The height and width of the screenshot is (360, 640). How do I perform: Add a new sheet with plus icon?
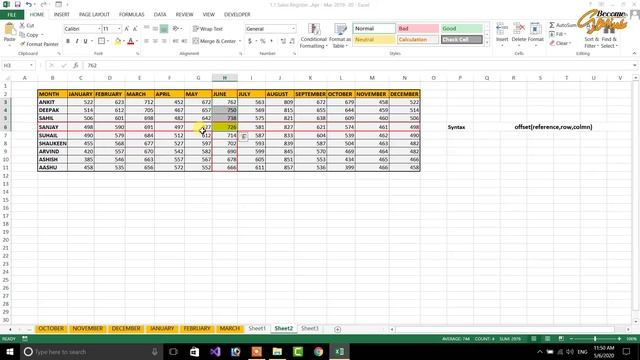338,329
